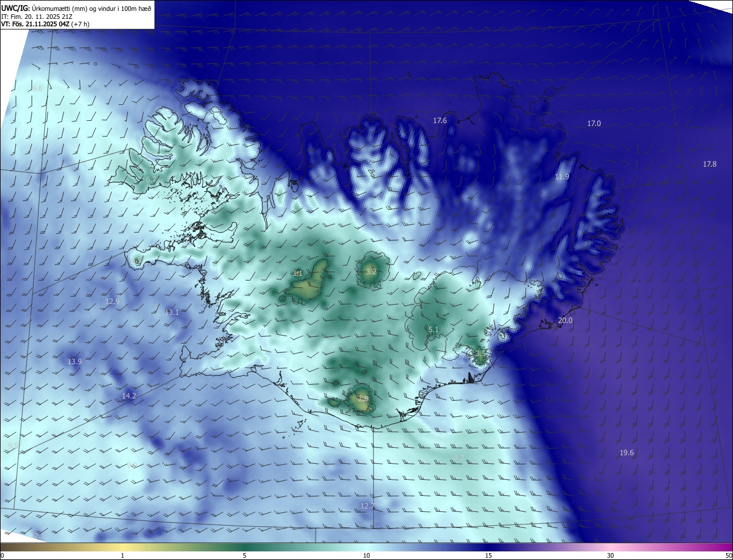Click the 'IT: Fim. 20. 11. 2025 21Z' line
The image size is (733, 560).
tap(37, 17)
